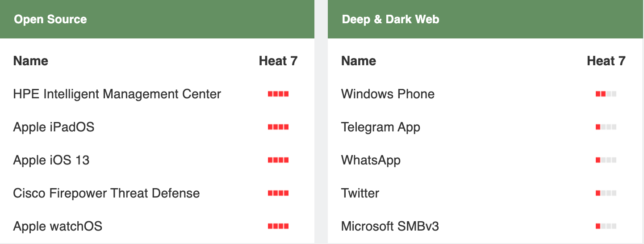Click heat indicator next to Apple iPadOS
The width and height of the screenshot is (644, 244).
click(x=278, y=127)
